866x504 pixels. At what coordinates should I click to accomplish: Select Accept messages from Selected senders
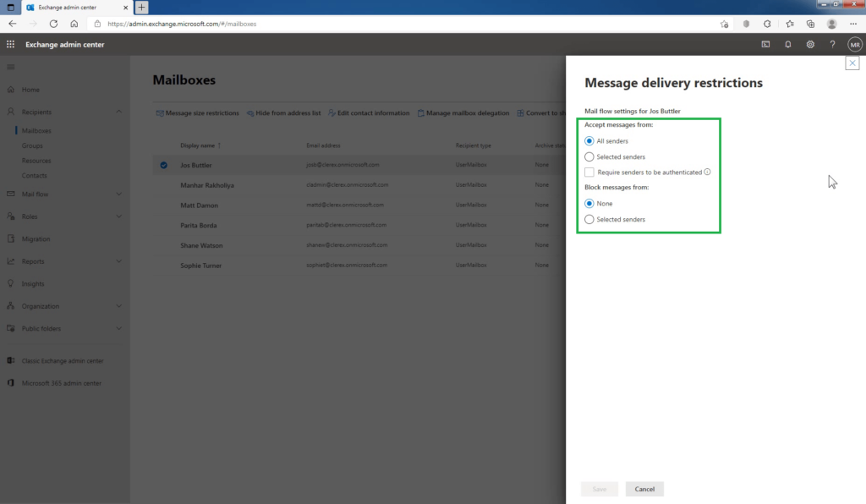coord(589,156)
